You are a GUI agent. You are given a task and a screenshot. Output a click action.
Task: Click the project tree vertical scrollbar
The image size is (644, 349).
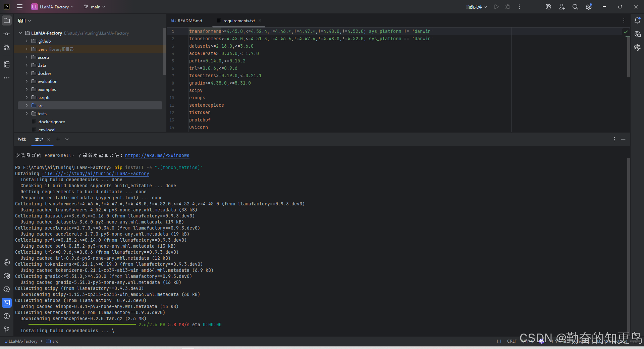click(x=164, y=52)
